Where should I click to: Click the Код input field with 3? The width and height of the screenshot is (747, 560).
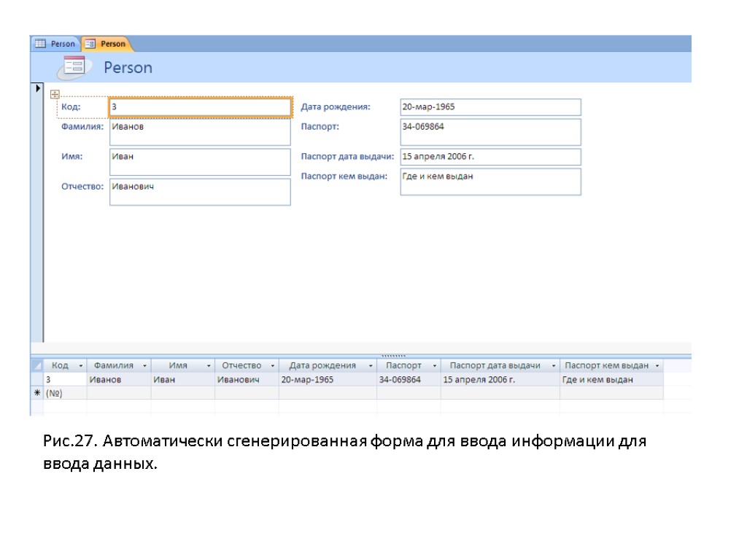[x=200, y=106]
